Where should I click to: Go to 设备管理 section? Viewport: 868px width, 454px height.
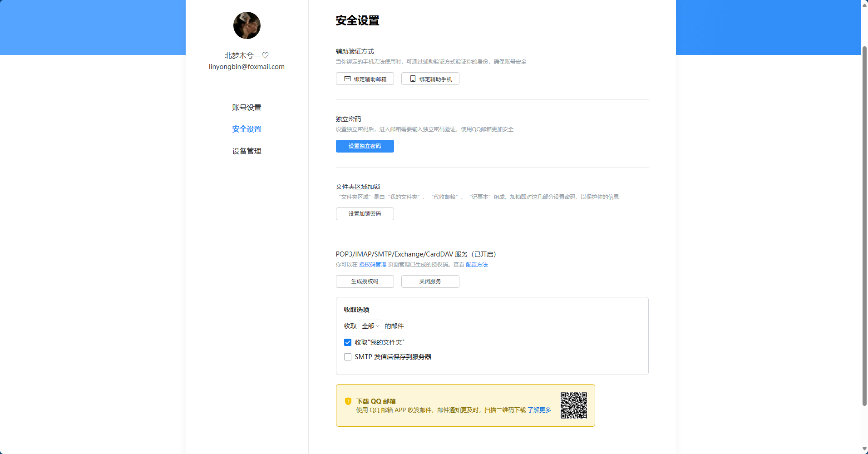pyautogui.click(x=247, y=151)
